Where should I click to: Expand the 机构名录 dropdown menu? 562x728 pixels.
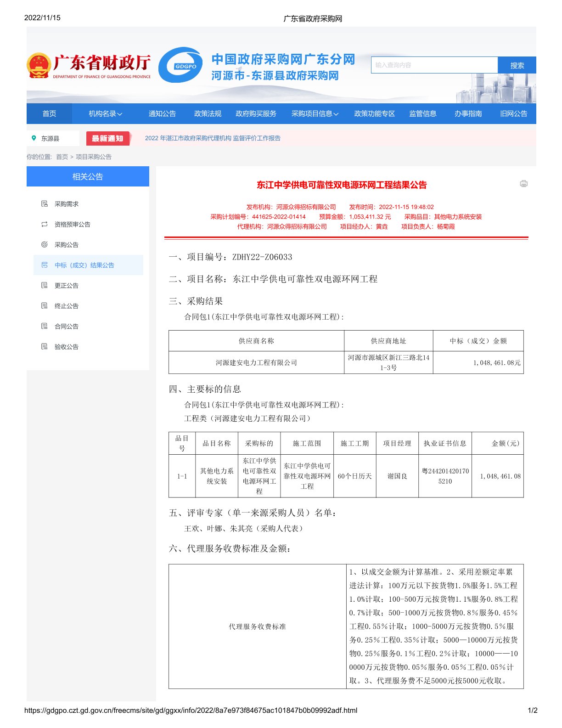pos(105,114)
